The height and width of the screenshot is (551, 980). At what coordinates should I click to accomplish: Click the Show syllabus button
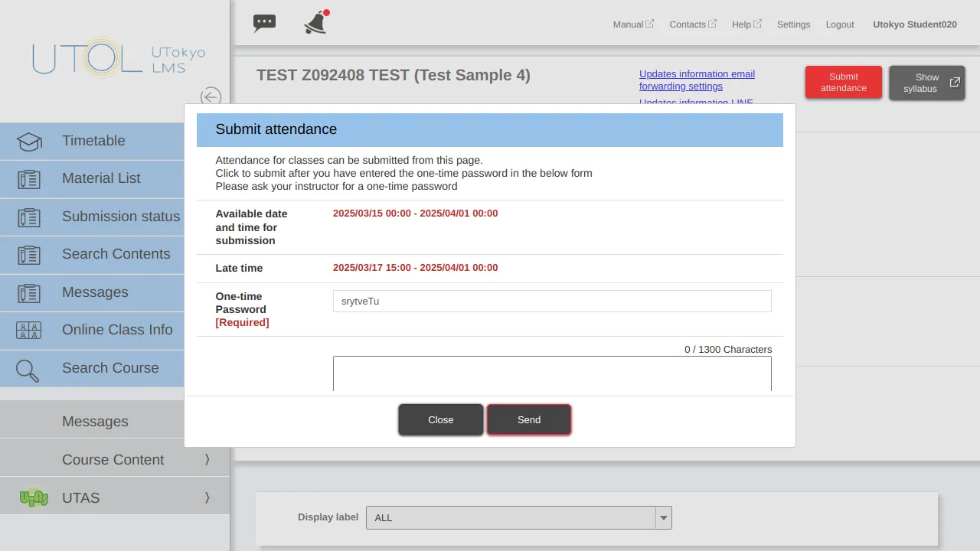pyautogui.click(x=926, y=83)
